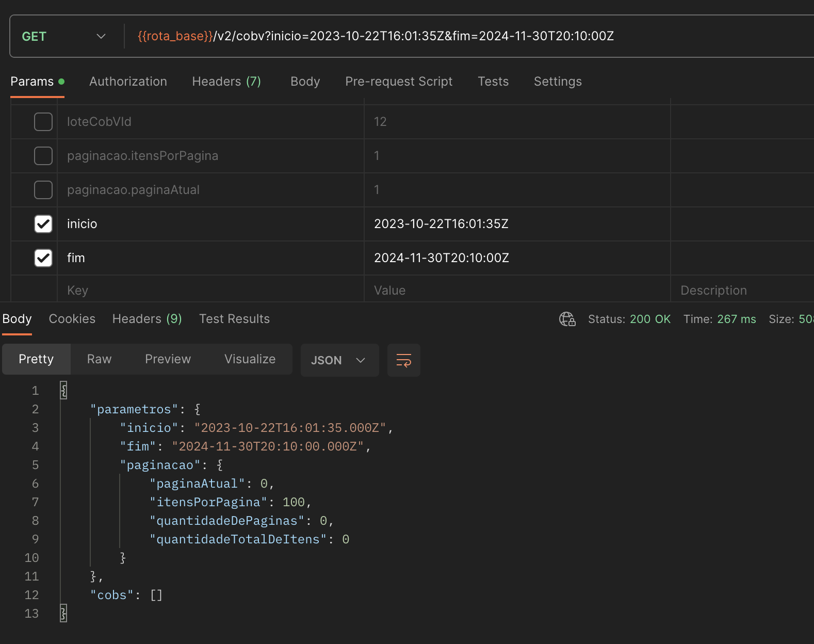Click the "paginacao" key in response

pos(160,465)
